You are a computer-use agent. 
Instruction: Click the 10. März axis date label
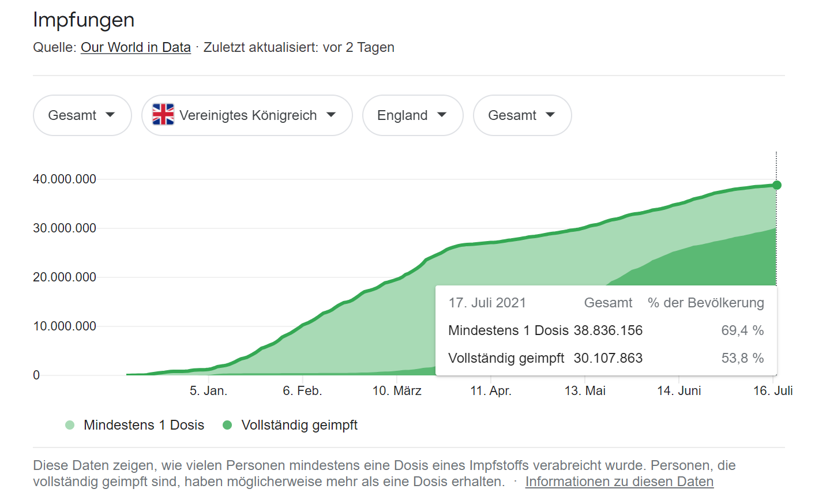(397, 391)
